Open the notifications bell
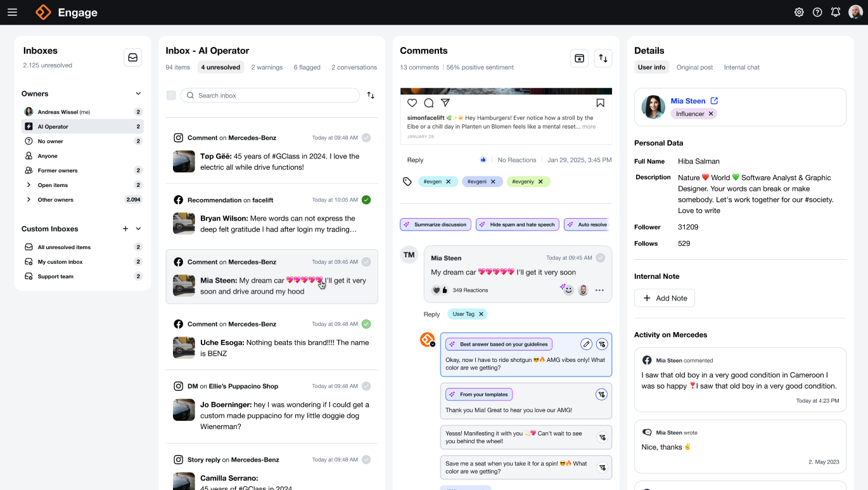This screenshot has height=490, width=868. click(836, 12)
